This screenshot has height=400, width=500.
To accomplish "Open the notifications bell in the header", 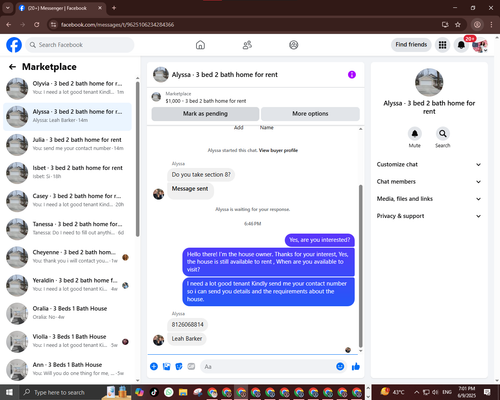I will (x=461, y=45).
